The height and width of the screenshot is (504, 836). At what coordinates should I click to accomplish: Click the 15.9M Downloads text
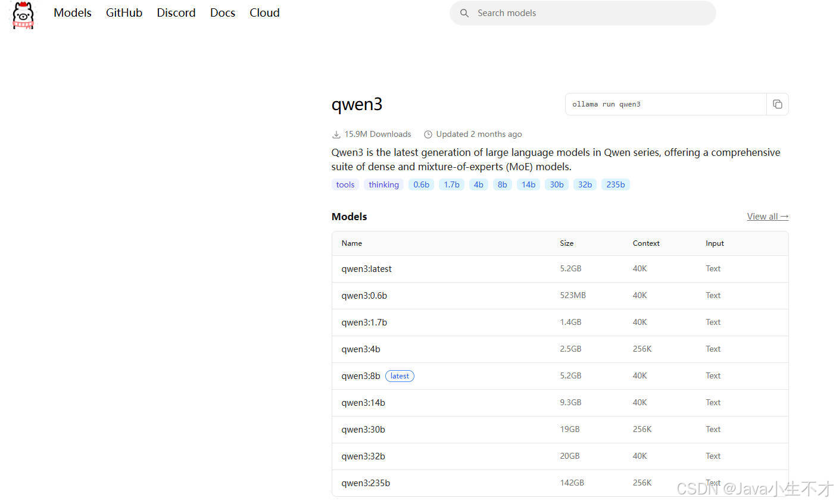tap(378, 134)
